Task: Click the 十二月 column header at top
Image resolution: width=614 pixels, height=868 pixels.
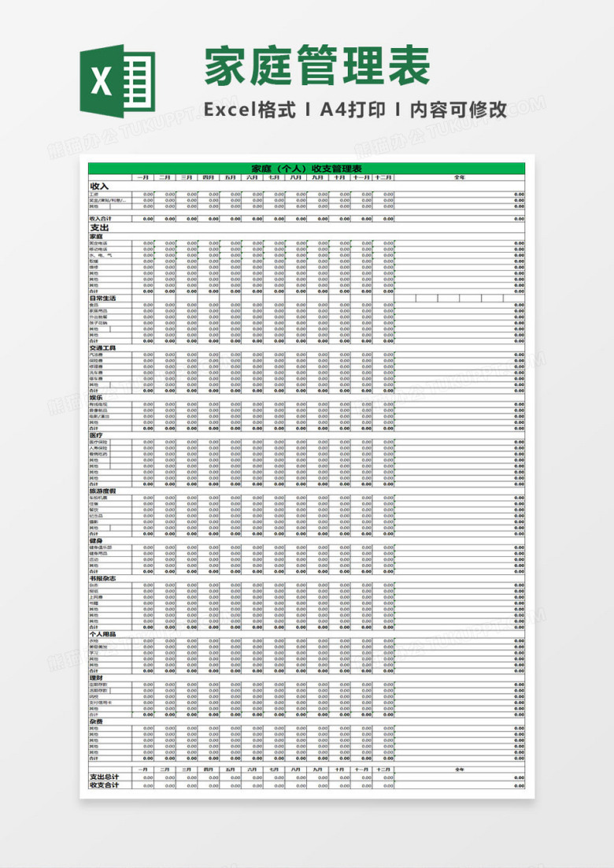Action: click(x=383, y=178)
